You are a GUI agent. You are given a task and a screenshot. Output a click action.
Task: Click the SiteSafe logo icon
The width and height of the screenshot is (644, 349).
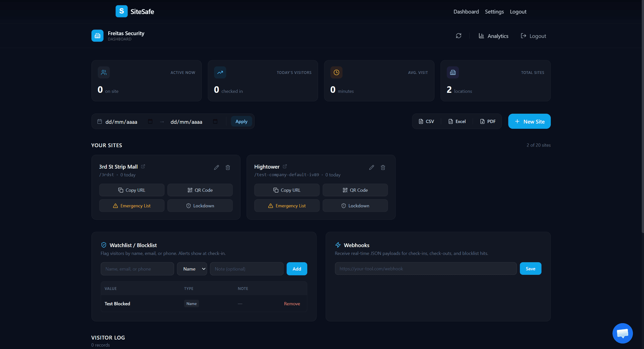coord(121,11)
